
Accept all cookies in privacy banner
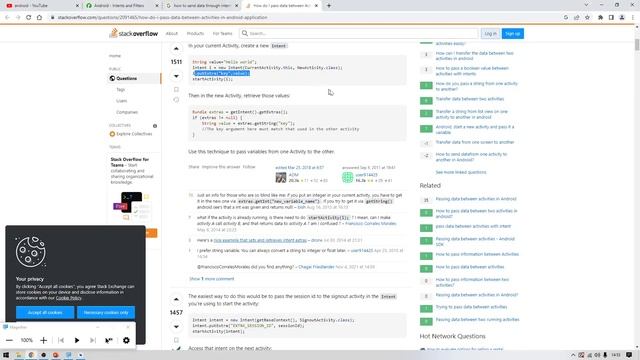(45, 312)
